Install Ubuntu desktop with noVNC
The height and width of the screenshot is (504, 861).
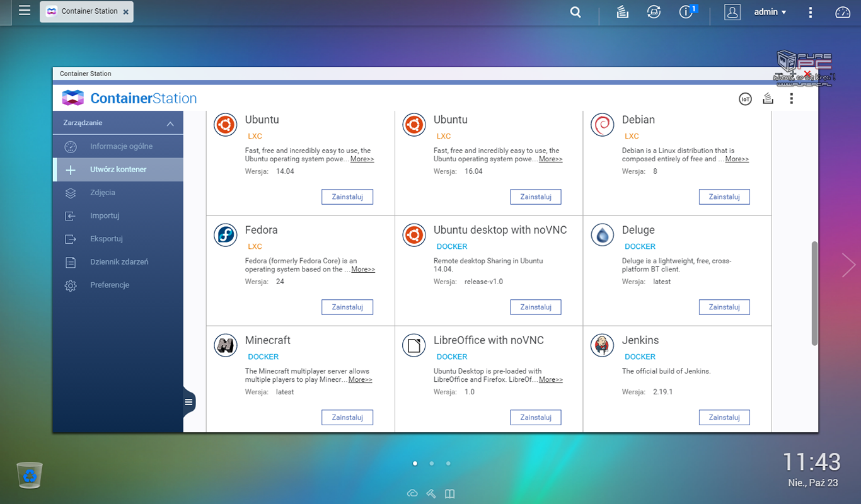(x=536, y=307)
